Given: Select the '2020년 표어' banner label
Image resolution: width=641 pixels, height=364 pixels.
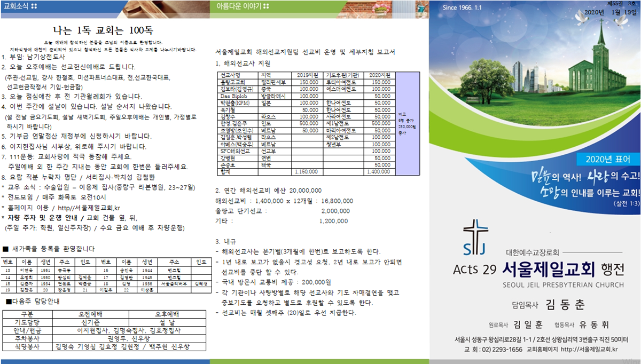Looking at the screenshot, I should click(x=608, y=159).
